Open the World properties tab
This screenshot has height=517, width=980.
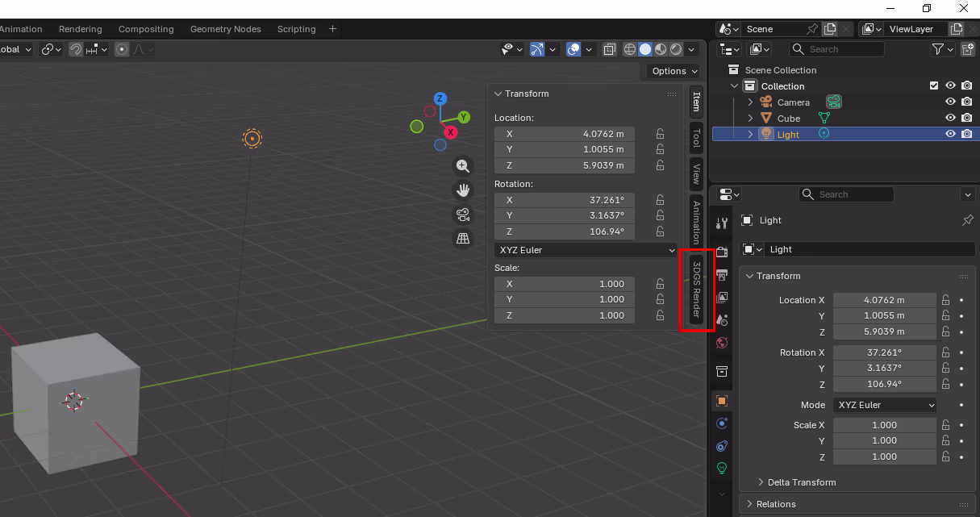pyautogui.click(x=721, y=342)
